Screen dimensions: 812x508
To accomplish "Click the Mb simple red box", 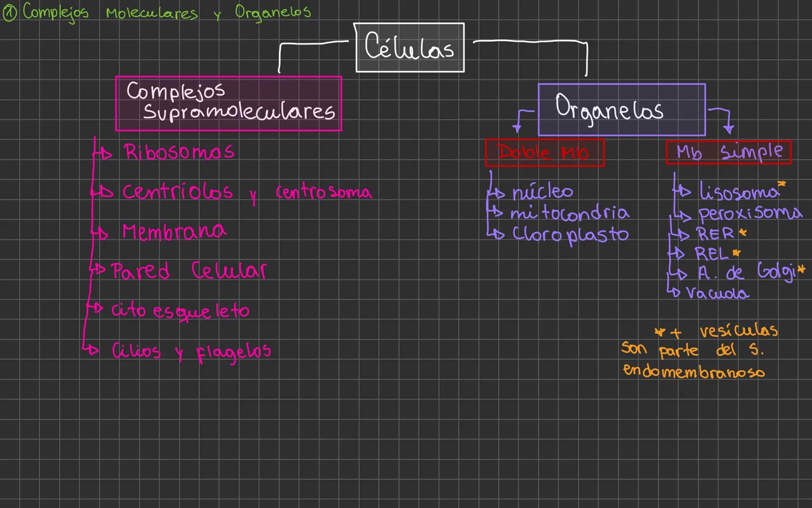I will pyautogui.click(x=728, y=151).
